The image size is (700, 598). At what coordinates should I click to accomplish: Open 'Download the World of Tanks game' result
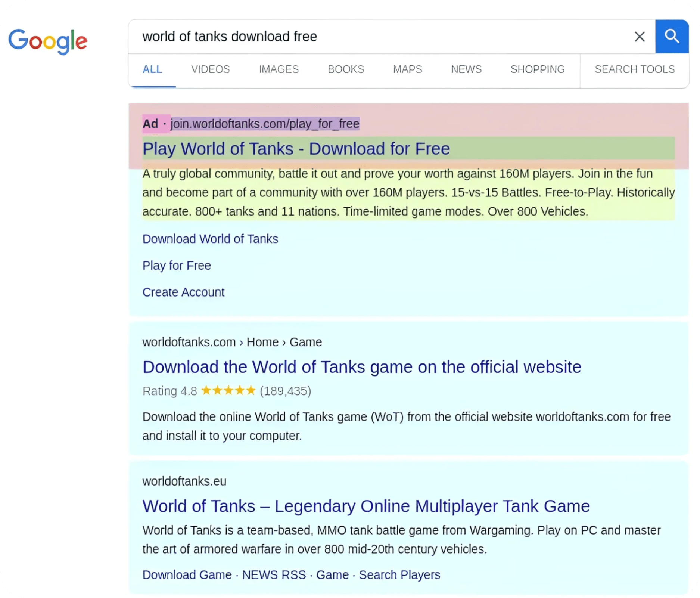[362, 367]
